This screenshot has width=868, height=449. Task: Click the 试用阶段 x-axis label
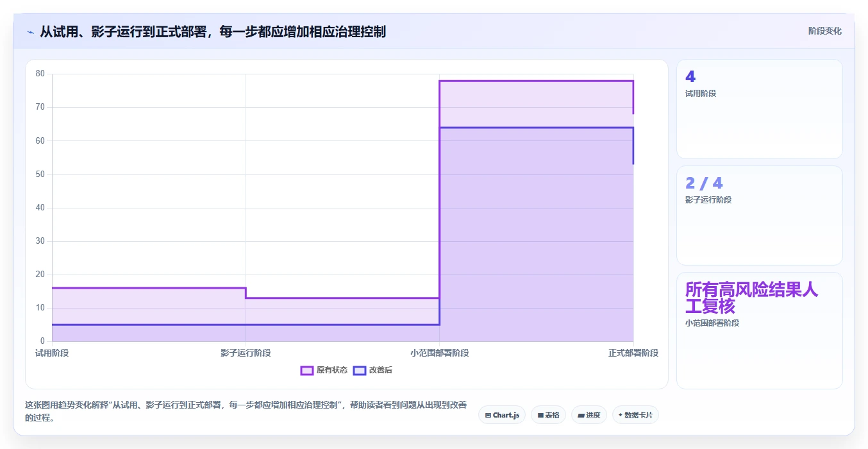(52, 353)
